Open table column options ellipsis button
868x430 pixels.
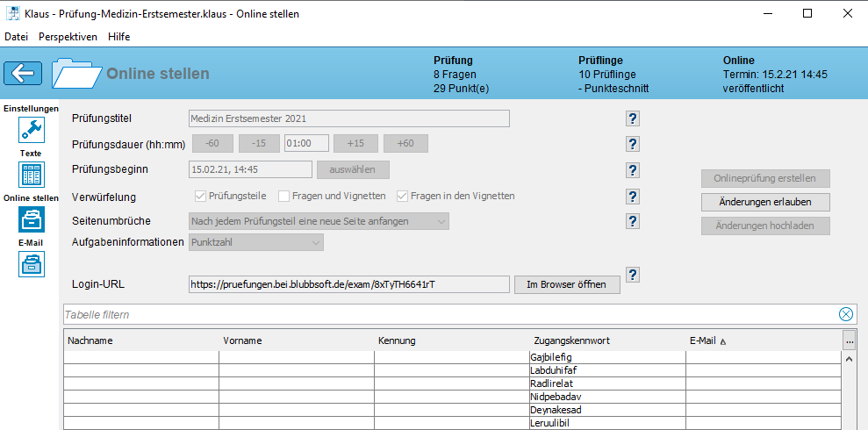click(x=849, y=340)
